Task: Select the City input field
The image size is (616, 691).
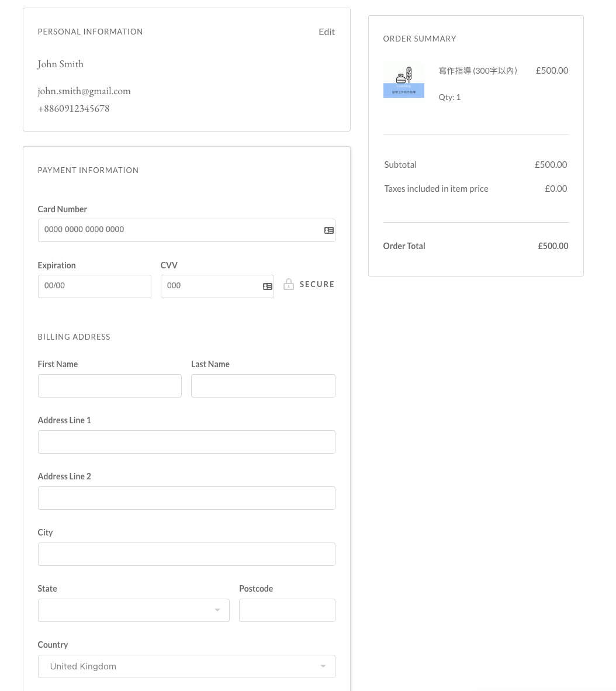Action: (x=186, y=554)
